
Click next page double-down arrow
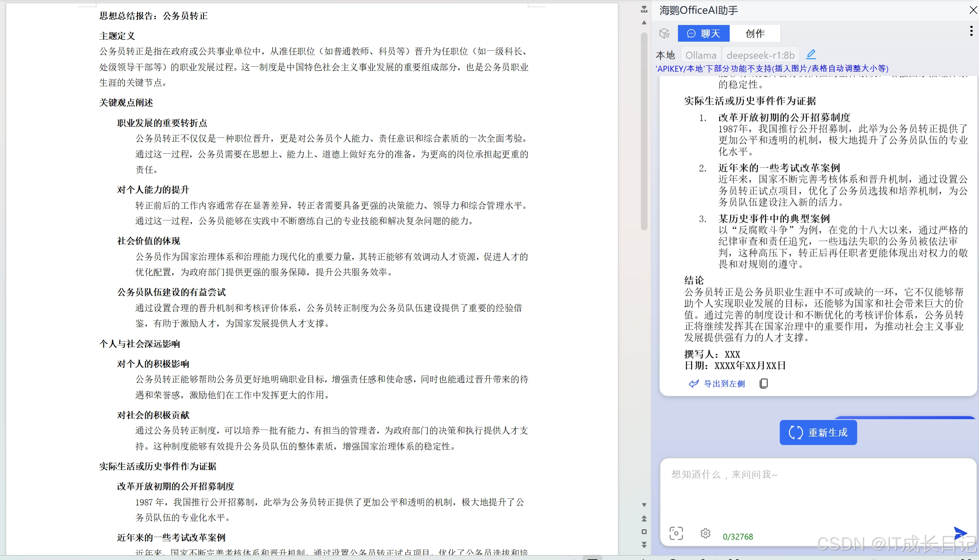click(x=644, y=545)
